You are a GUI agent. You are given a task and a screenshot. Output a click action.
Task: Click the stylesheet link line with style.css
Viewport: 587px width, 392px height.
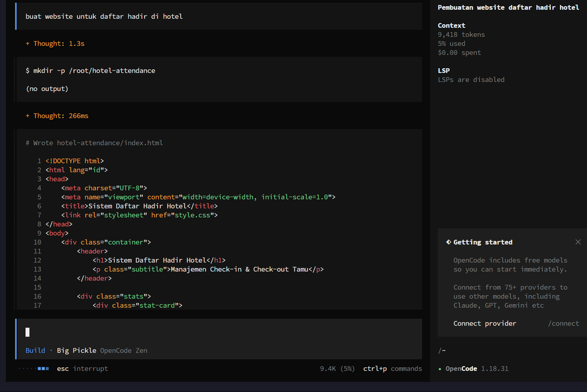139,215
